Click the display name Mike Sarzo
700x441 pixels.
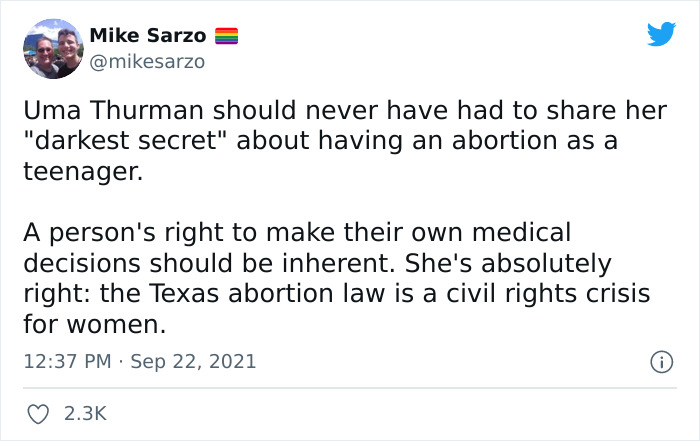[x=148, y=37]
